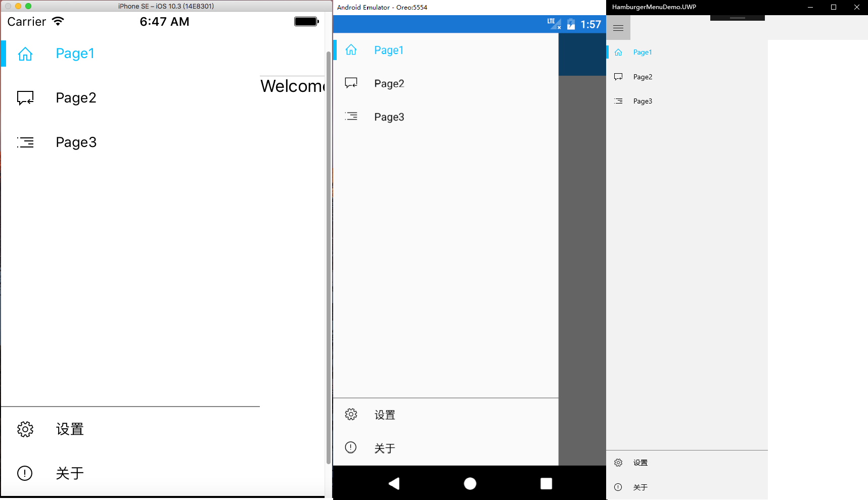The height and width of the screenshot is (500, 868).
Task: Click Page2 chat icon in Android emulator
Action: [351, 83]
